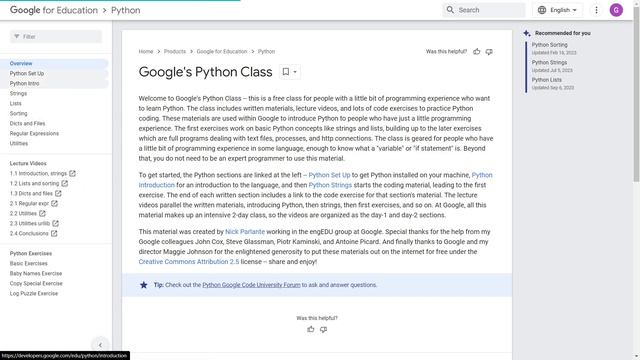
Task: Click external link icon for 2.1 Regular expr
Action: click(54, 203)
